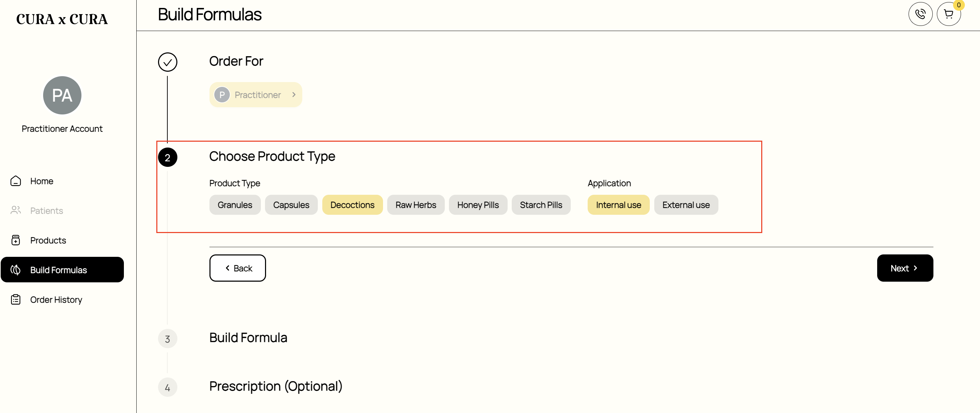The width and height of the screenshot is (980, 413).
Task: Click the Next button
Action: (905, 268)
